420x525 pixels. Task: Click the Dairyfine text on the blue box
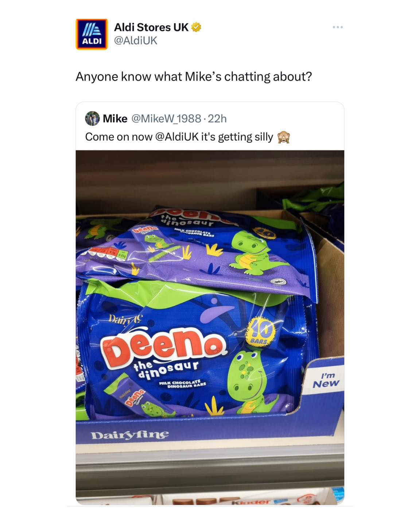[130, 435]
